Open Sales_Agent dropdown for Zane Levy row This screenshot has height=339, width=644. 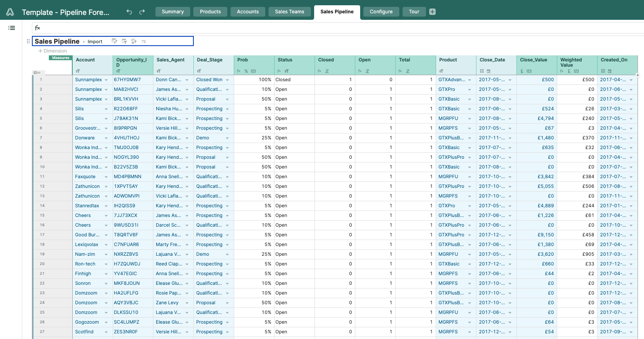pos(187,303)
